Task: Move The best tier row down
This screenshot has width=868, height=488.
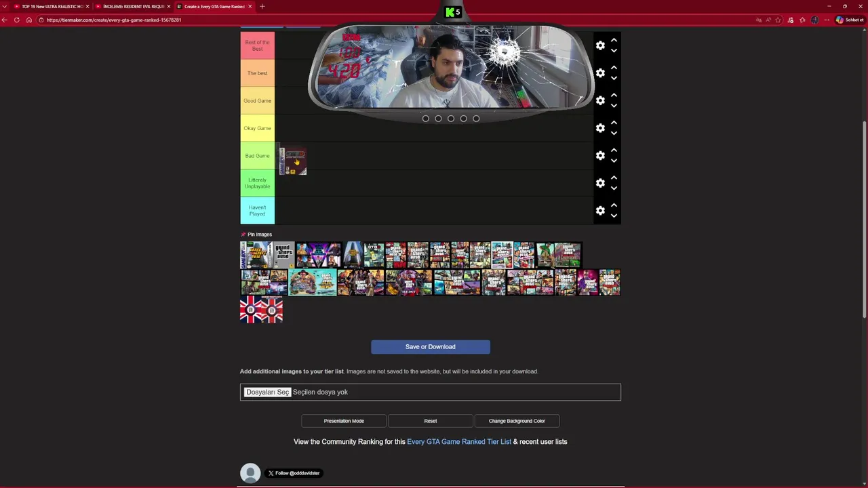Action: [614, 79]
